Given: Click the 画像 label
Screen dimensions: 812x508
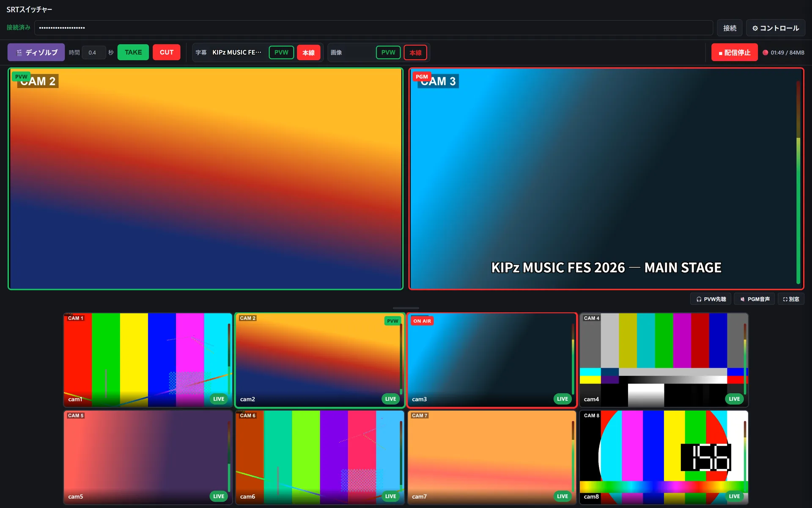Looking at the screenshot, I should pyautogui.click(x=336, y=52).
